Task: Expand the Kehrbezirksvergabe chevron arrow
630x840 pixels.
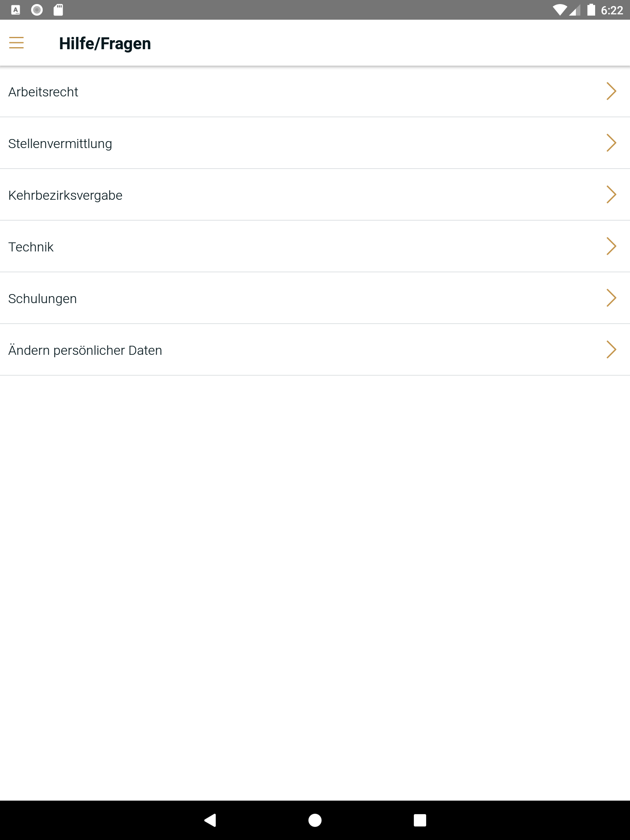Action: click(x=611, y=194)
